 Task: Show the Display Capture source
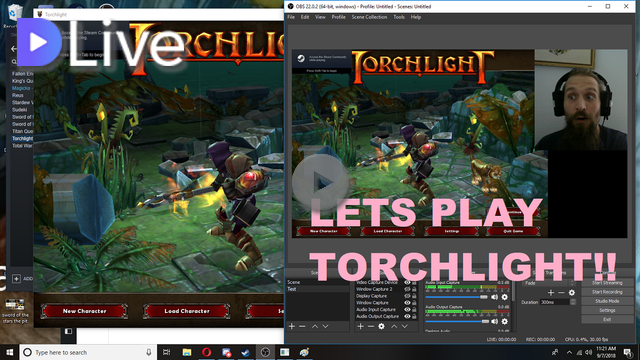(407, 296)
